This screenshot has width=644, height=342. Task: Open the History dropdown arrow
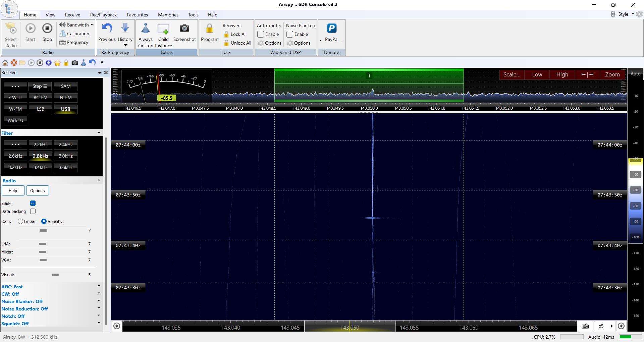(125, 45)
